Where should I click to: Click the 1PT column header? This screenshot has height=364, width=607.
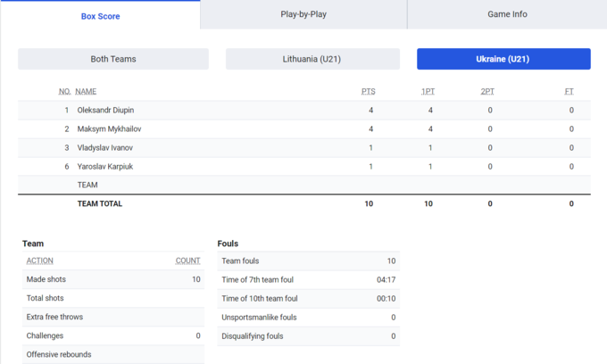click(x=428, y=91)
